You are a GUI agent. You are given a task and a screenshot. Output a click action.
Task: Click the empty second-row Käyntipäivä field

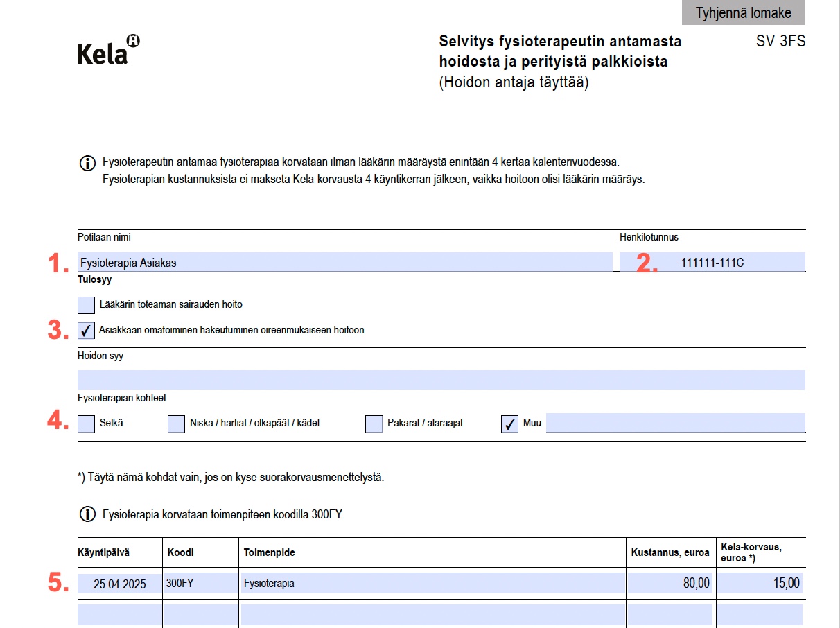coord(119,615)
